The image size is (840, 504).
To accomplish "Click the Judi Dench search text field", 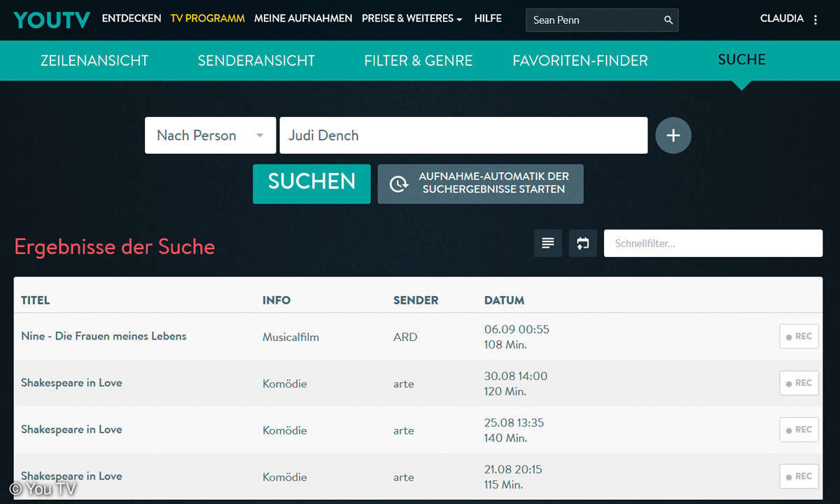I will click(463, 135).
